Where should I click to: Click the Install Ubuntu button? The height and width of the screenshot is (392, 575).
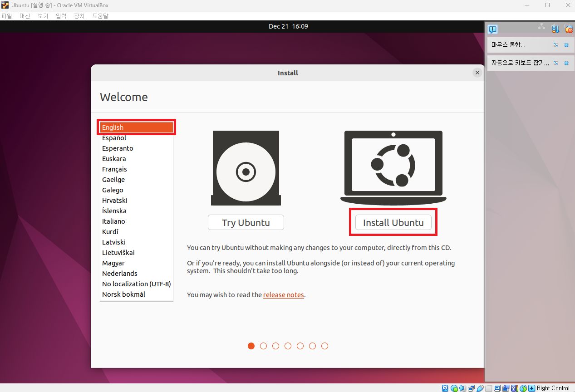pos(393,222)
